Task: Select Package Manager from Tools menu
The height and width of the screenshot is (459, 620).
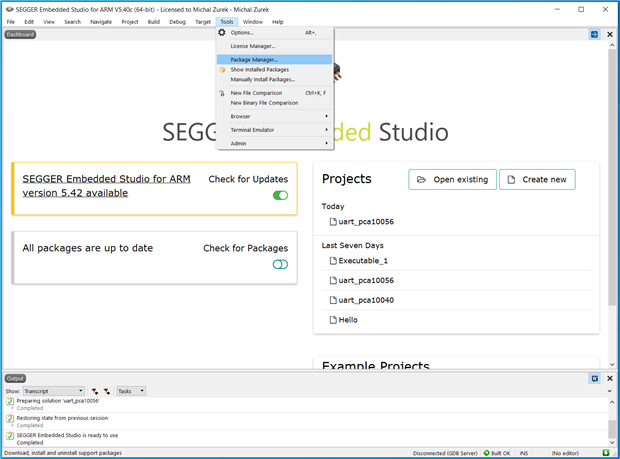Action: [254, 59]
